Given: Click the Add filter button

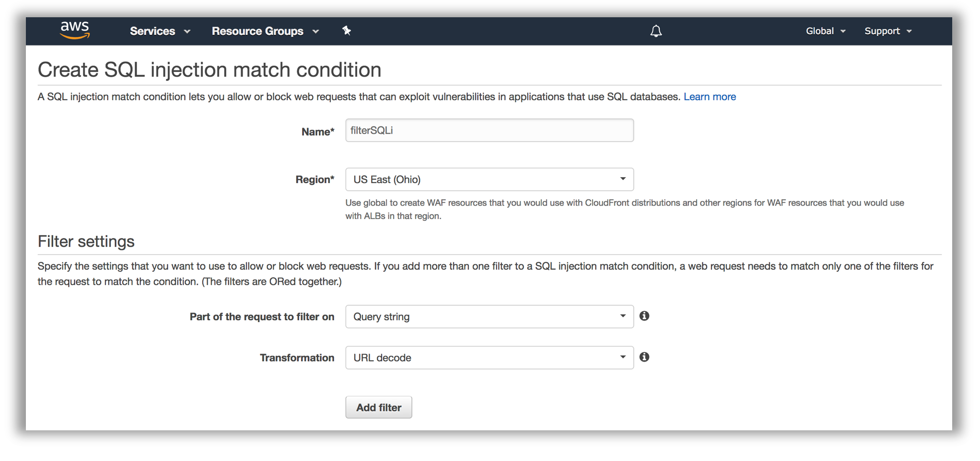Looking at the screenshot, I should pos(379,407).
